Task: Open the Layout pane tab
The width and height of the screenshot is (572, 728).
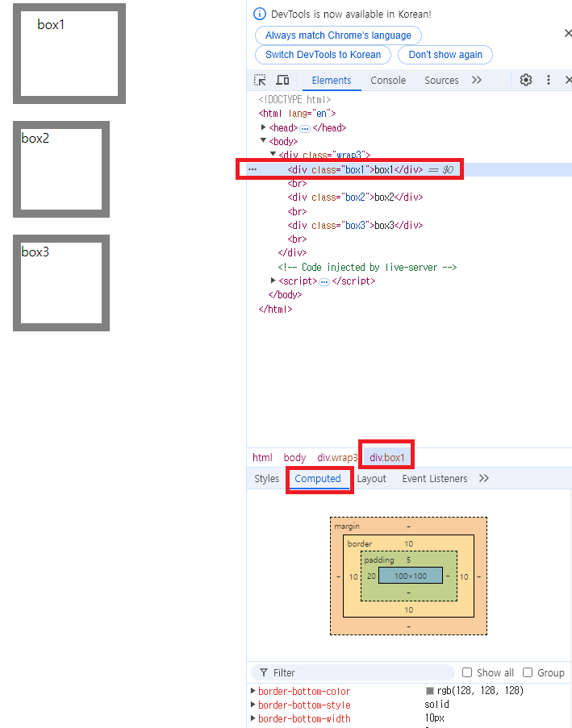Action: click(x=371, y=478)
